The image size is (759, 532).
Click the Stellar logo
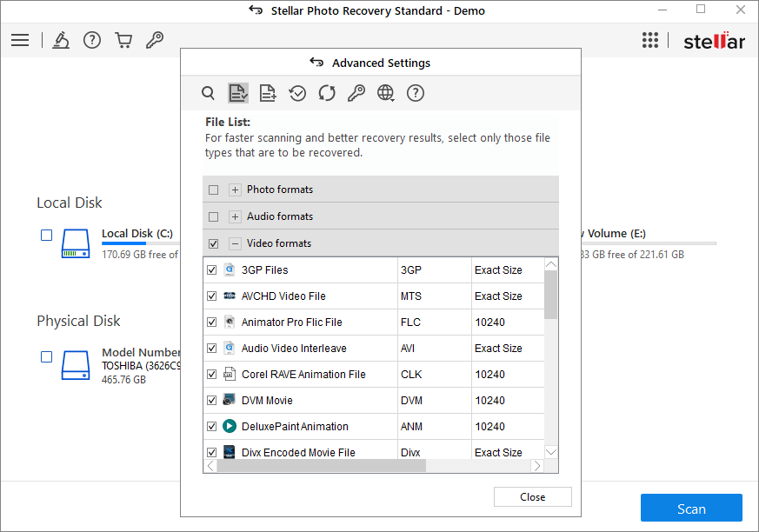714,41
